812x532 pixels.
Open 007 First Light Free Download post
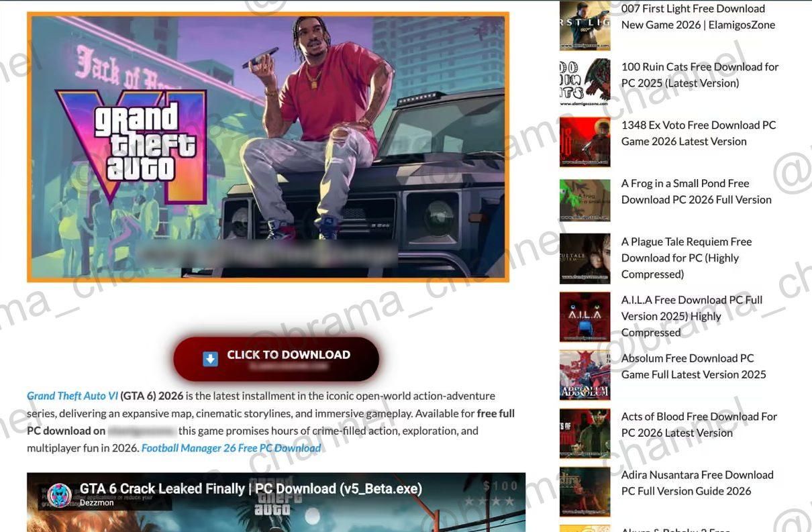coord(698,17)
